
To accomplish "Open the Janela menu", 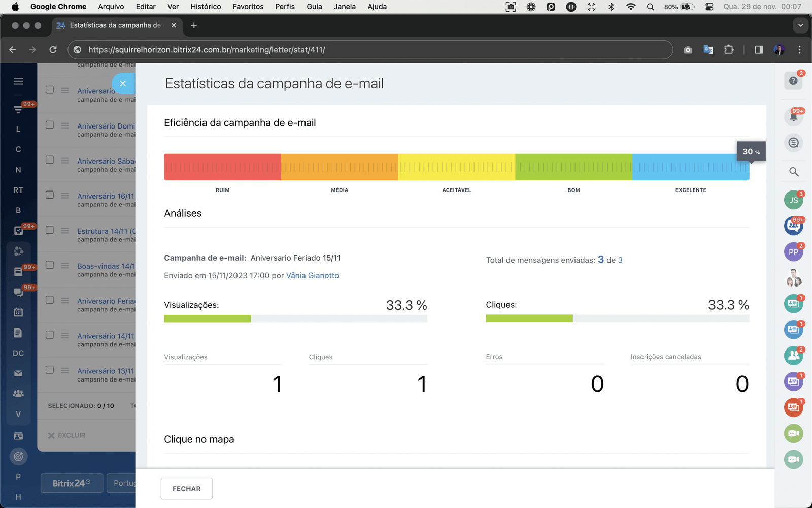I will coord(345,7).
